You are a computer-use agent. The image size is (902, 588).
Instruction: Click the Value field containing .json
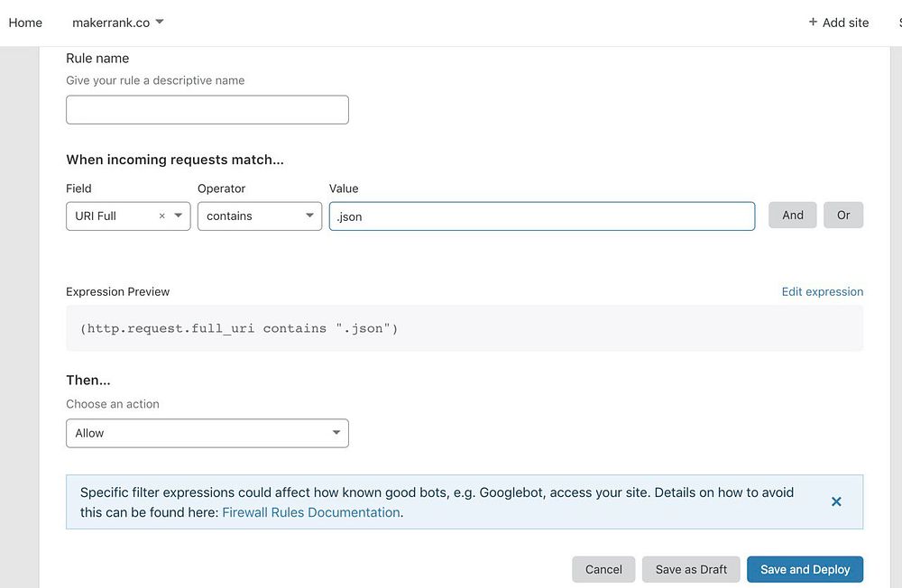541,216
